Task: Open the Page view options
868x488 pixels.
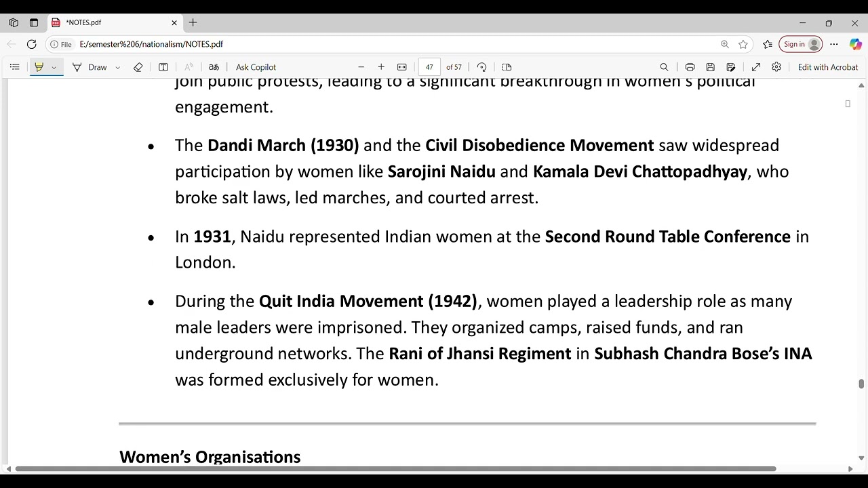Action: (x=507, y=67)
